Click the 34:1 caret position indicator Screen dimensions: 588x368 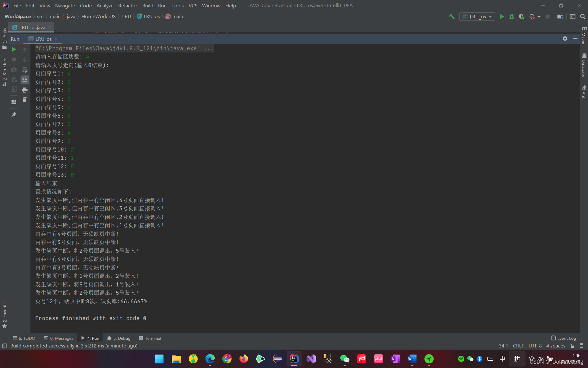click(503, 346)
